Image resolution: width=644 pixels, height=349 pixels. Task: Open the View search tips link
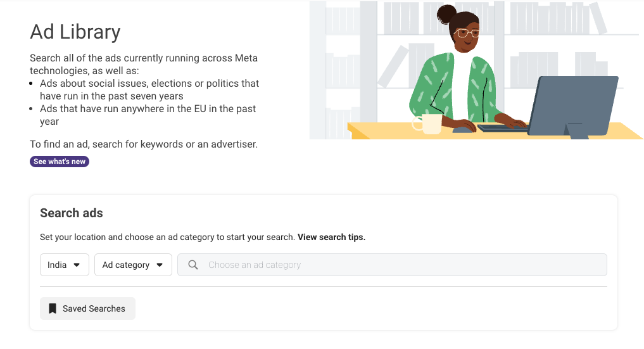tap(331, 237)
